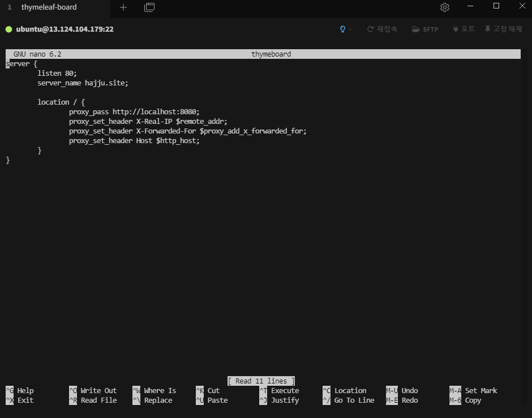Click the ^R Read File shortcut
The height and width of the screenshot is (418, 532).
(x=93, y=400)
